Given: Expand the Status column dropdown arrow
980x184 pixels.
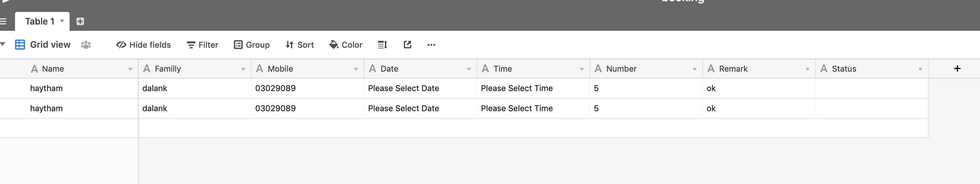Looking at the screenshot, I should (x=920, y=69).
